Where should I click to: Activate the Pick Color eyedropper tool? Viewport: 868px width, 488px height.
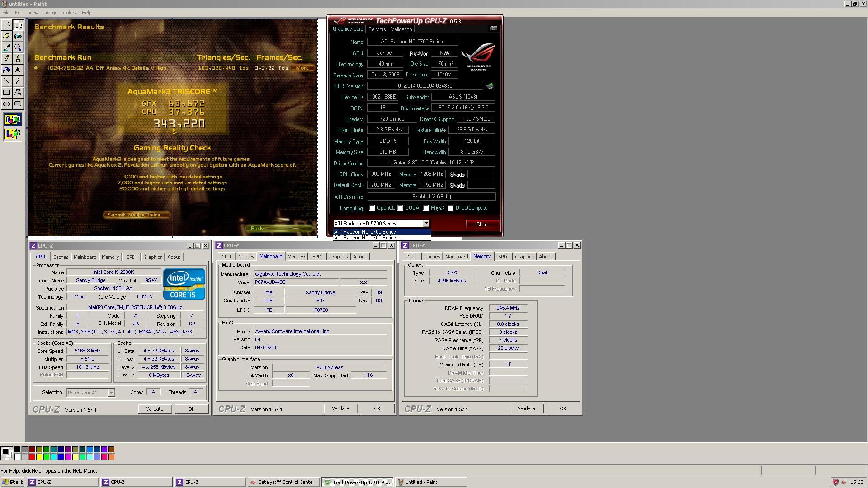click(x=7, y=47)
